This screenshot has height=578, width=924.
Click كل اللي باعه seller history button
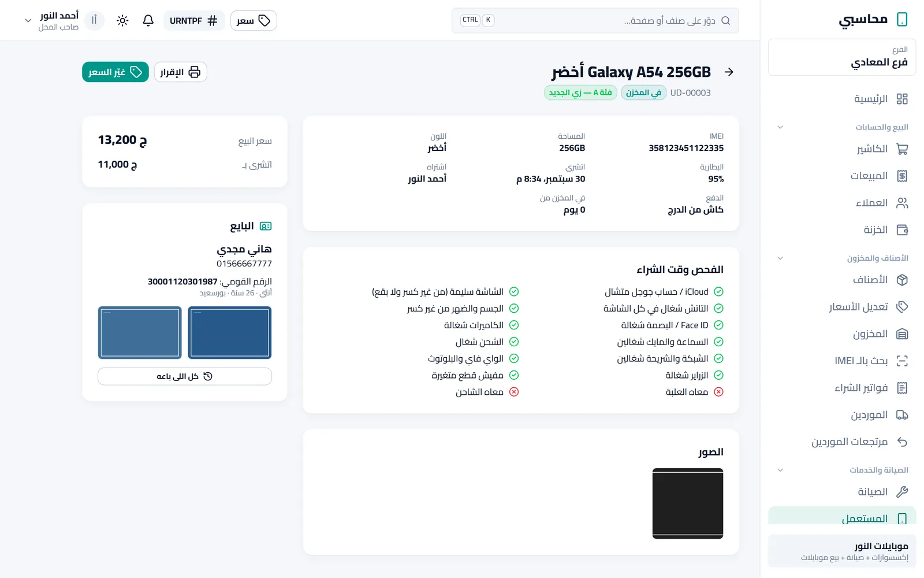pos(185,376)
